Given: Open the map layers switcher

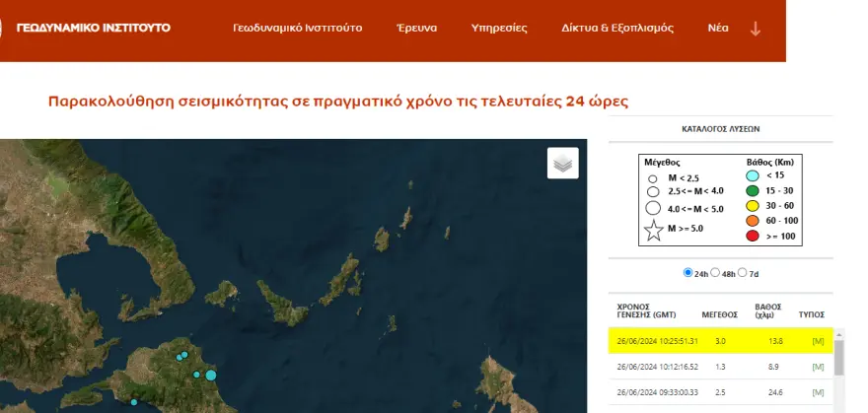Looking at the screenshot, I should coord(563,164).
